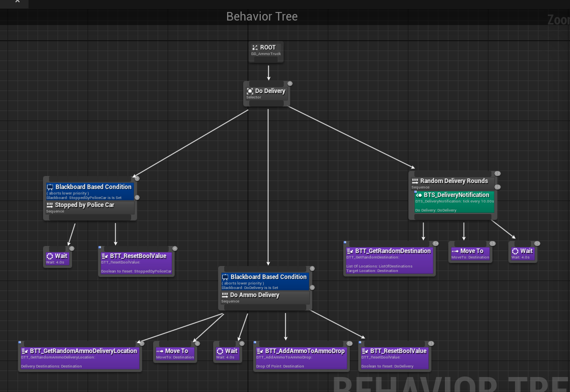Click the 'BB_AmmoTruck' text on ROOT
The width and height of the screenshot is (570, 392).
tap(266, 54)
